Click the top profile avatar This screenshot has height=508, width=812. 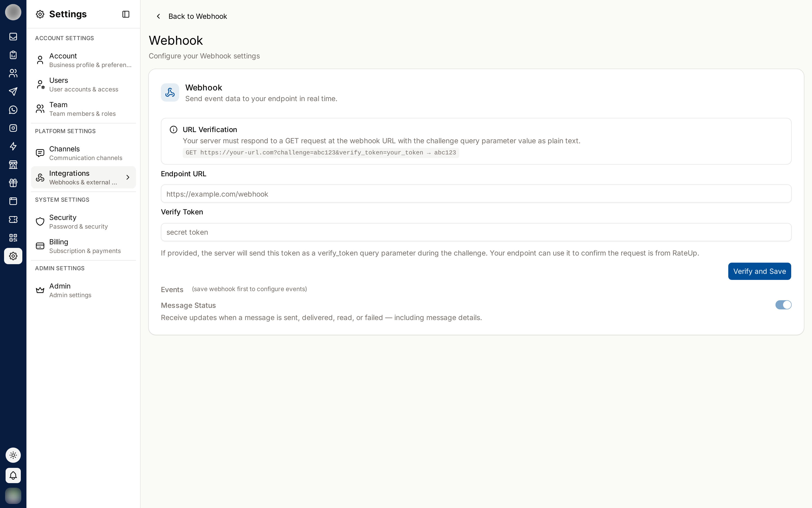pyautogui.click(x=13, y=12)
